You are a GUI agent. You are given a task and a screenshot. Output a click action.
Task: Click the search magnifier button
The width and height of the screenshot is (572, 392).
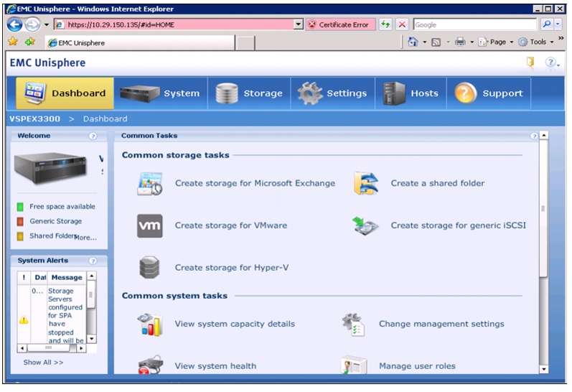point(546,24)
